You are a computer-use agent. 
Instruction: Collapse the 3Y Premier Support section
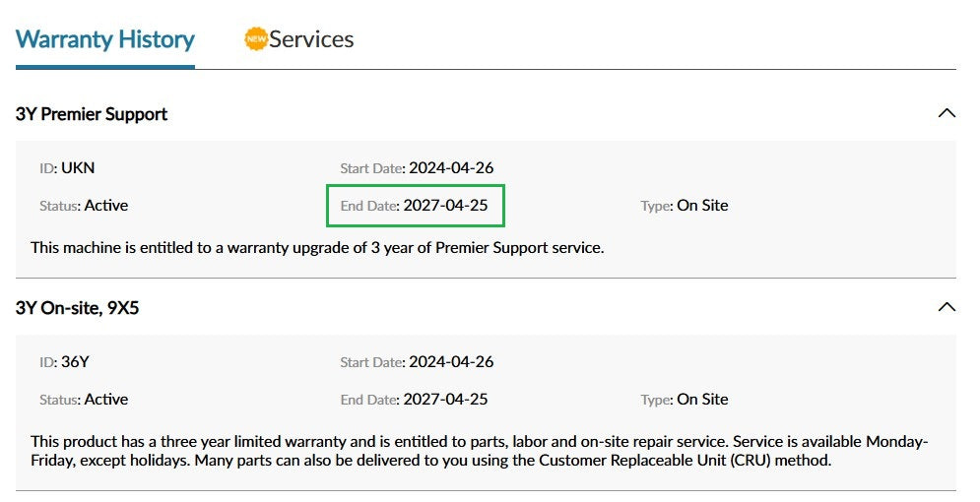coord(947,113)
